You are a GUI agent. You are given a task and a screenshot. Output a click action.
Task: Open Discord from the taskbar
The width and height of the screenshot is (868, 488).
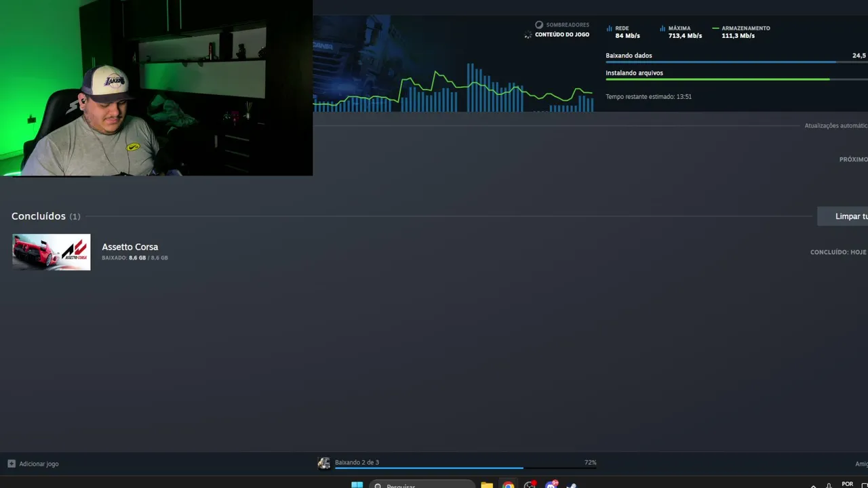(x=551, y=485)
